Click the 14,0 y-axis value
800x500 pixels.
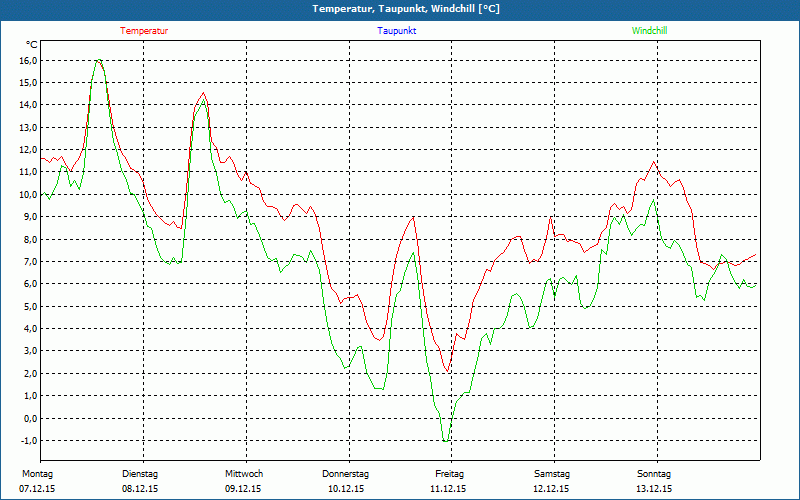28,105
